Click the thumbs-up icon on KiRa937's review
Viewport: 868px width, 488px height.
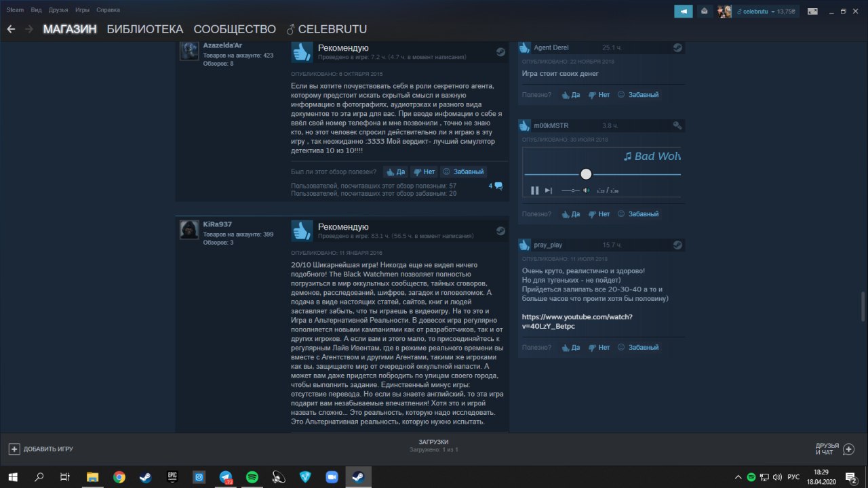[x=302, y=231]
